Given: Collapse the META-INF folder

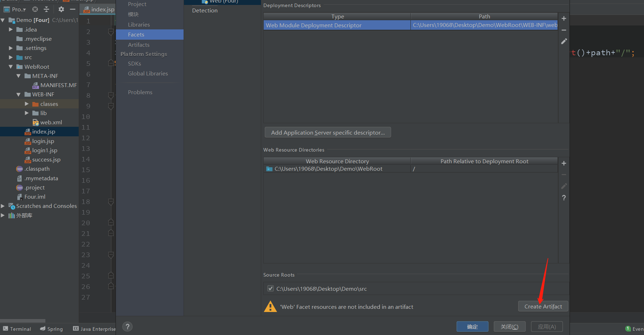Looking at the screenshot, I should (x=18, y=76).
